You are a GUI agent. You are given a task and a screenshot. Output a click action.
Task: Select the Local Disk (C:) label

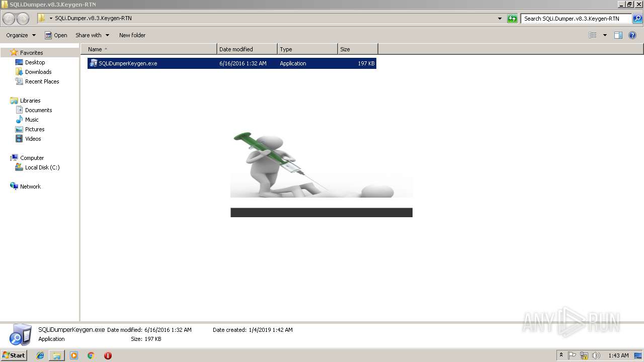click(x=42, y=167)
